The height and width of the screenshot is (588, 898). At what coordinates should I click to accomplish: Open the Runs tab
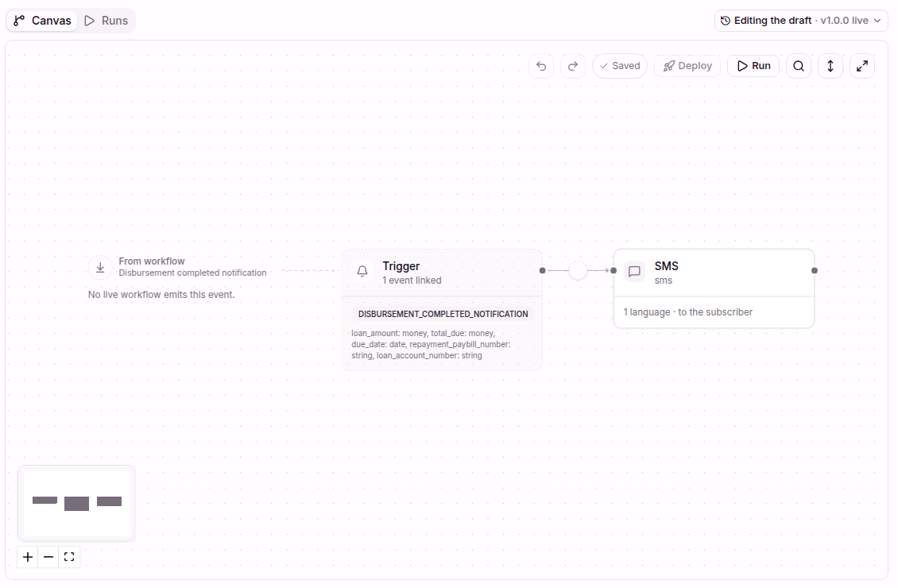click(x=106, y=21)
